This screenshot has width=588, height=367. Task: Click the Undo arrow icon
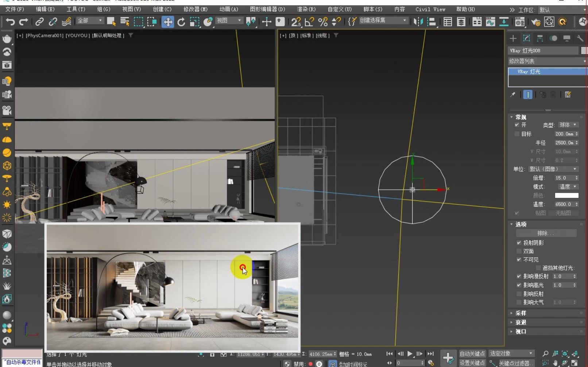click(10, 22)
